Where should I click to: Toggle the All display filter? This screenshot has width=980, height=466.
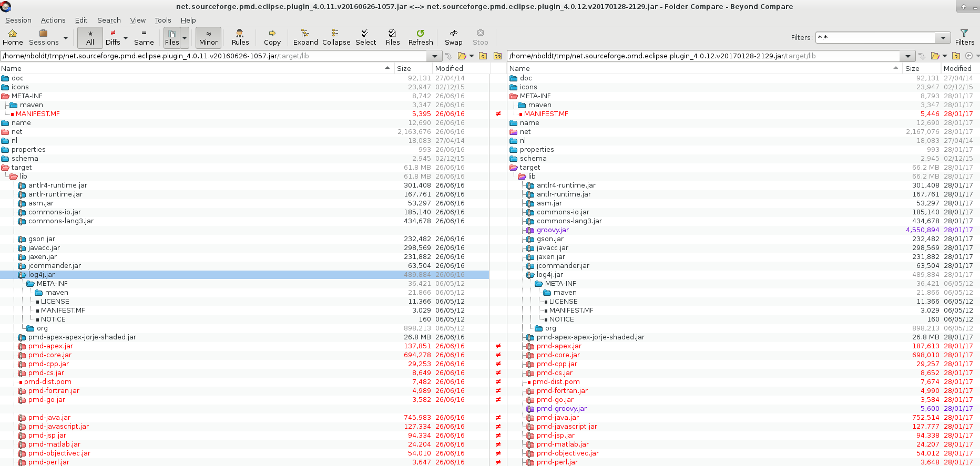pyautogui.click(x=90, y=37)
